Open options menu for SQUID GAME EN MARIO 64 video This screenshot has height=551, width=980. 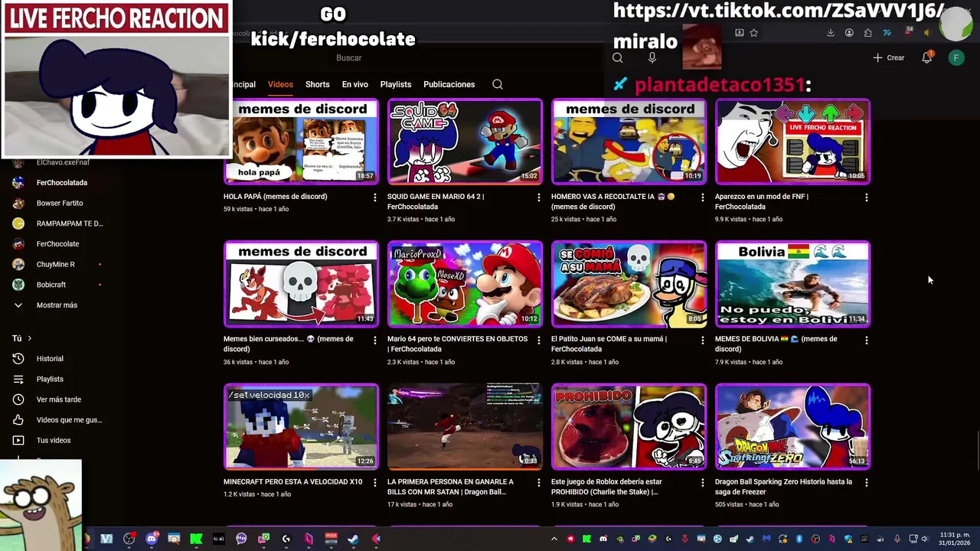[538, 197]
